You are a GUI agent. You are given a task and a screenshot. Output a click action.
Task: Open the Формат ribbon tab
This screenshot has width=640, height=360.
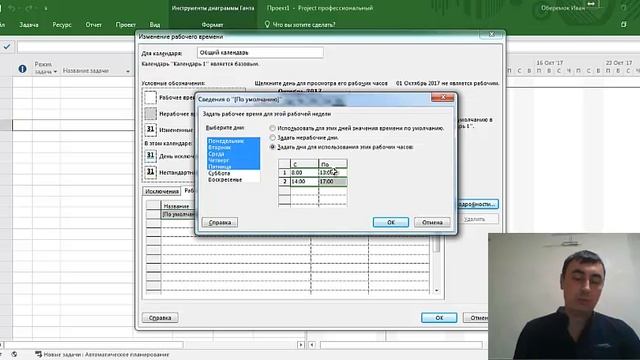(x=212, y=25)
